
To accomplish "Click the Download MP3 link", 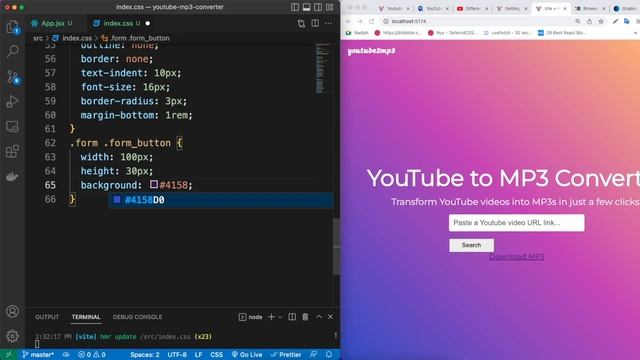I will [516, 257].
